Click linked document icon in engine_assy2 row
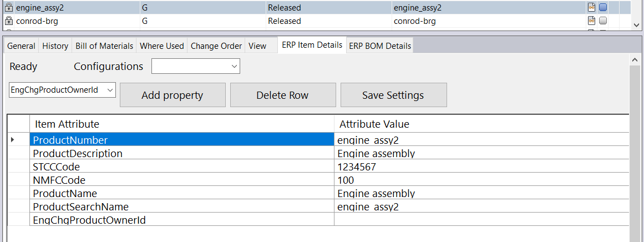 point(592,8)
